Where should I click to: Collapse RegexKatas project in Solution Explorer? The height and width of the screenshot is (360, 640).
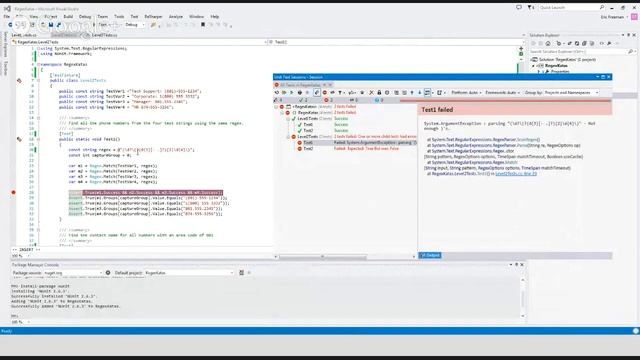coord(533,66)
